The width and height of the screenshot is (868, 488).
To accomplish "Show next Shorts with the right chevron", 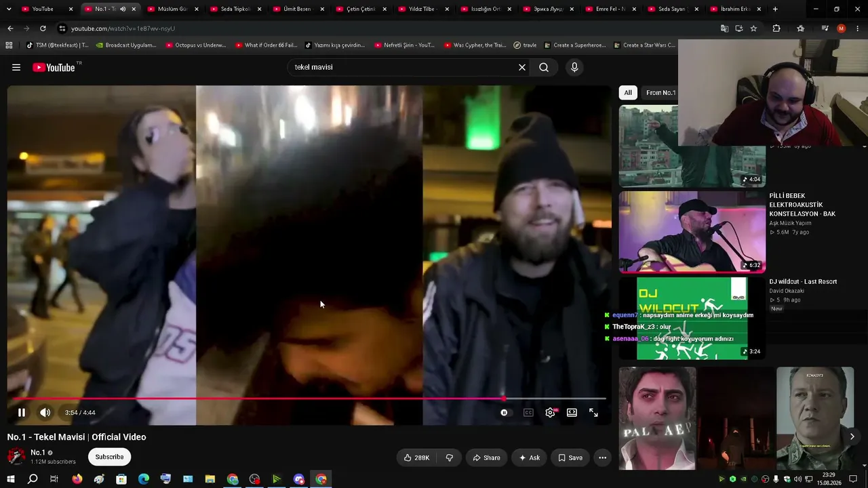I will point(852,436).
